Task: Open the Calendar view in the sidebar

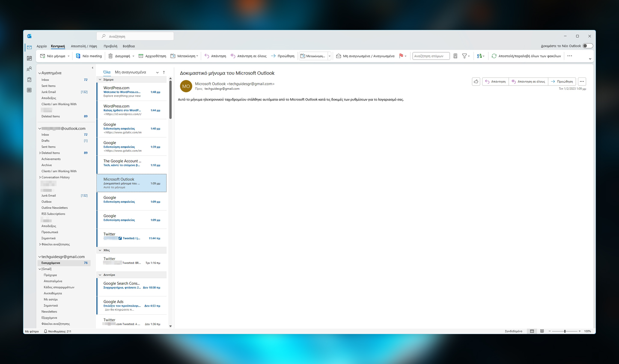Action: tap(29, 58)
